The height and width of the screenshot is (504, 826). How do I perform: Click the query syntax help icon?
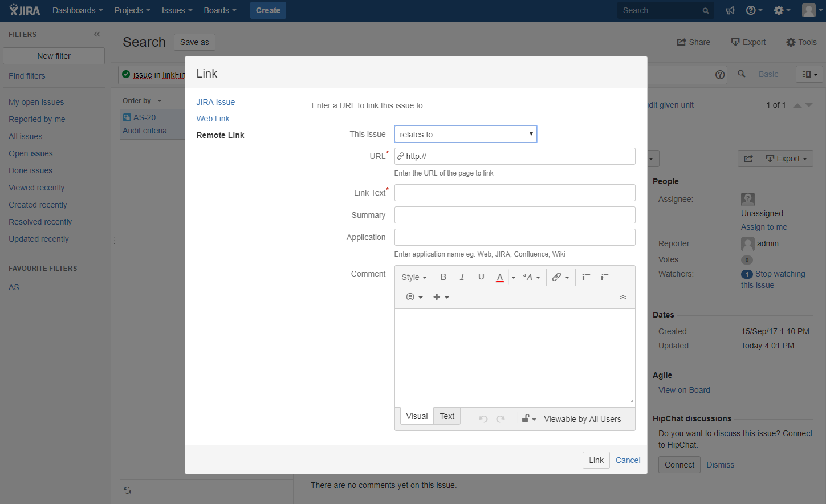coord(720,75)
